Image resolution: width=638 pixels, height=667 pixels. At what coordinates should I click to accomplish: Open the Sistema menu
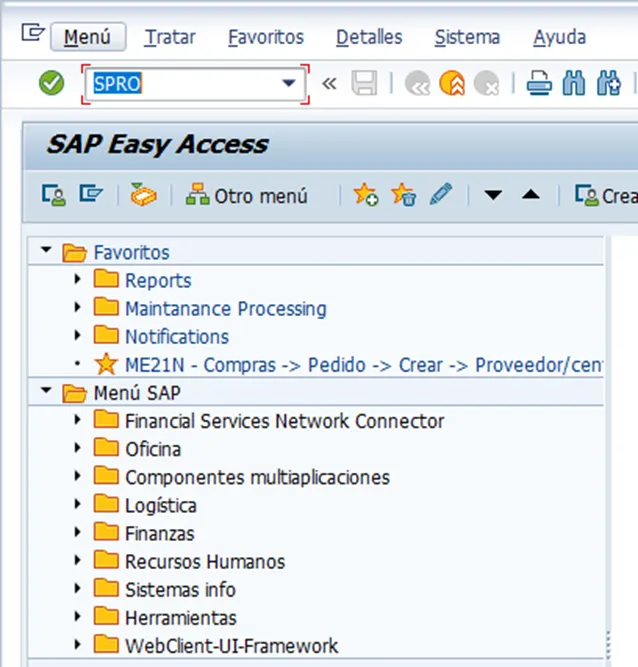pos(467,37)
